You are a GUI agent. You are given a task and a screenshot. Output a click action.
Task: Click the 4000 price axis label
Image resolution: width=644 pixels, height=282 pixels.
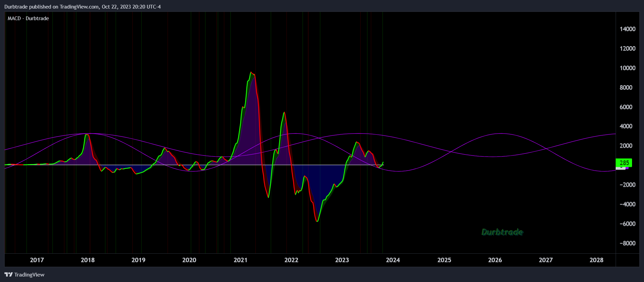(x=626, y=126)
